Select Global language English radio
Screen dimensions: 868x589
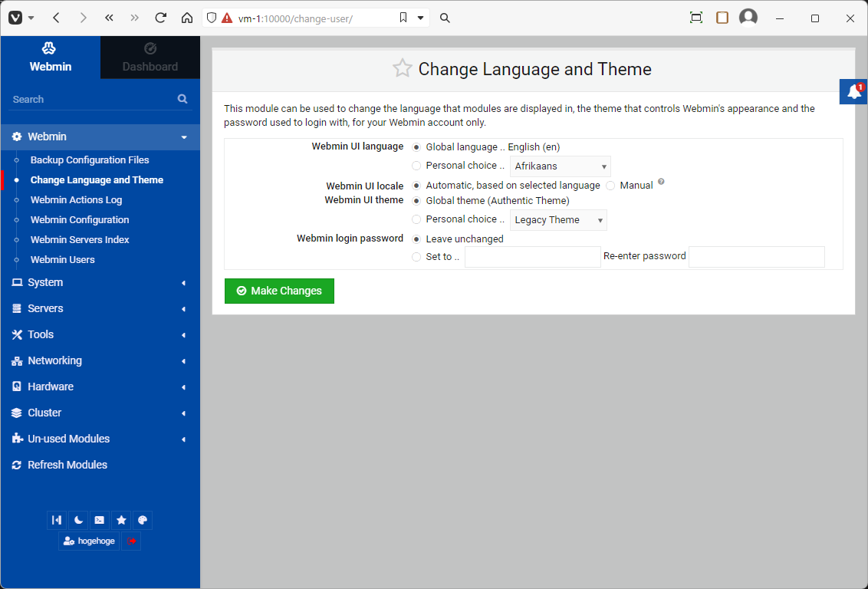416,147
